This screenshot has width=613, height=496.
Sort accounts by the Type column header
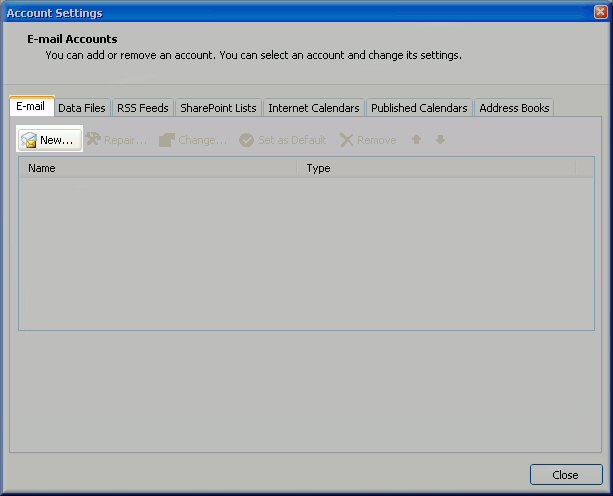[x=438, y=168]
